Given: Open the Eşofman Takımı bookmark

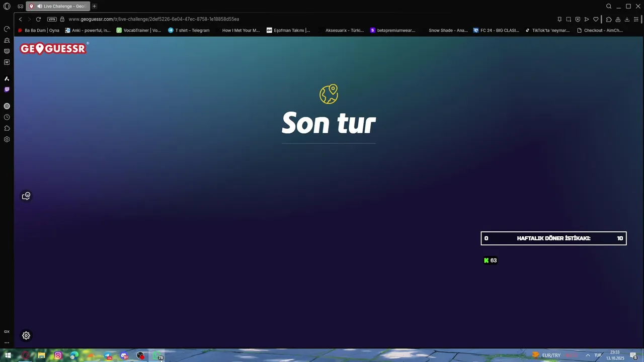Looking at the screenshot, I should 288,30.
